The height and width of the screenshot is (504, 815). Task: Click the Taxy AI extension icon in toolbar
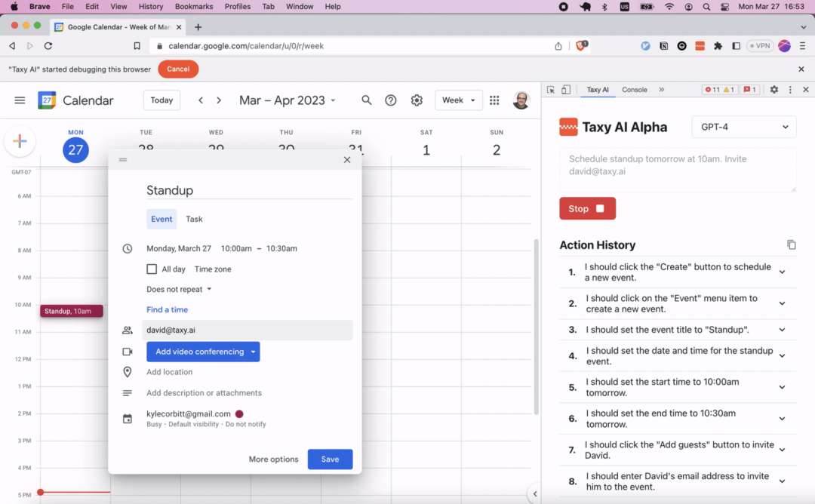700,46
